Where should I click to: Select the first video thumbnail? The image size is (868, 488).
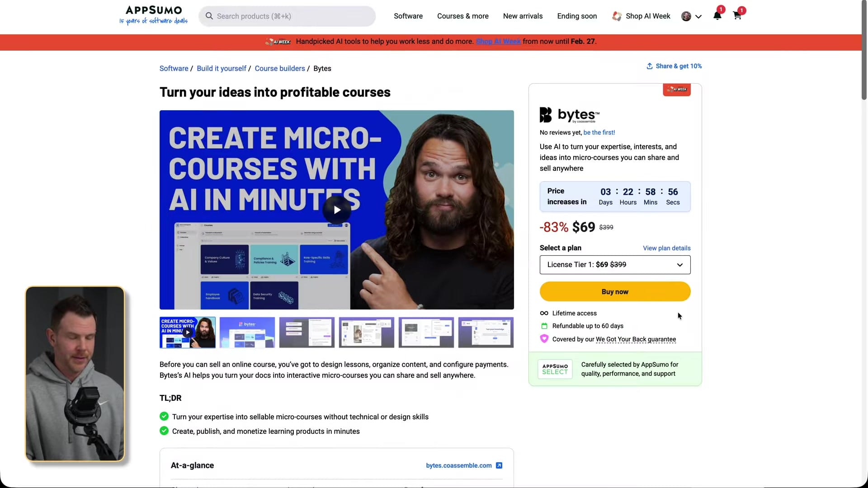188,333
